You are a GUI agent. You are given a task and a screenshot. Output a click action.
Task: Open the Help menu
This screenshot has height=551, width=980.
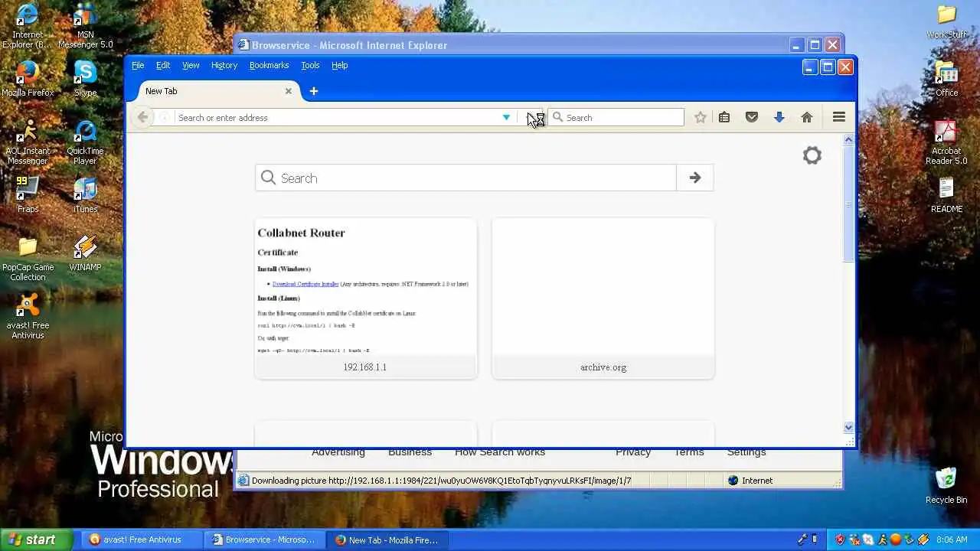[x=340, y=65]
